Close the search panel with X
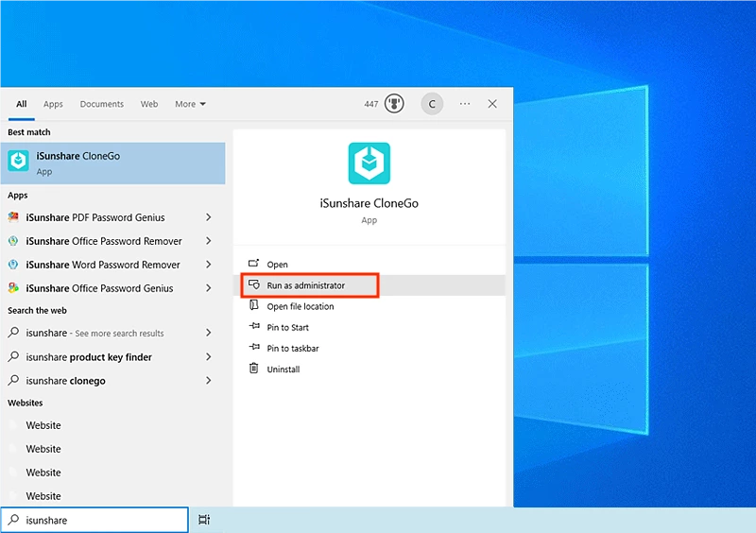Viewport: 756px width, 533px height. [x=492, y=104]
